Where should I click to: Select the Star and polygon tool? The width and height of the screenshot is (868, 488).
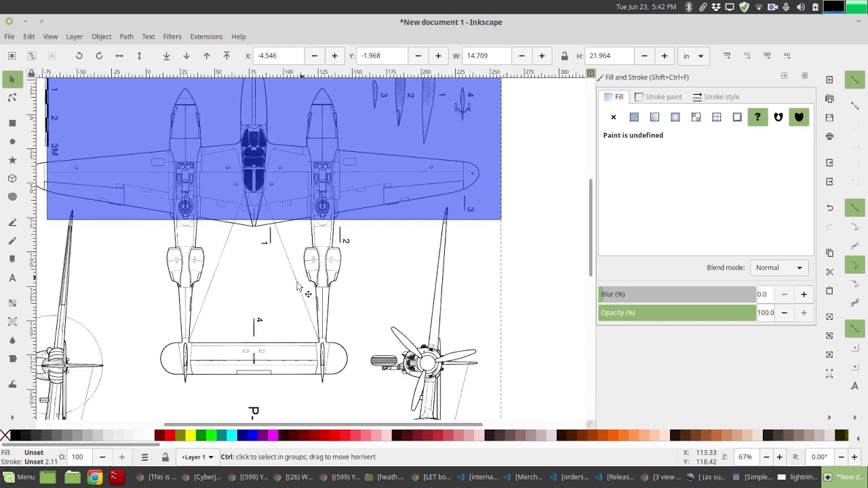pos(12,160)
